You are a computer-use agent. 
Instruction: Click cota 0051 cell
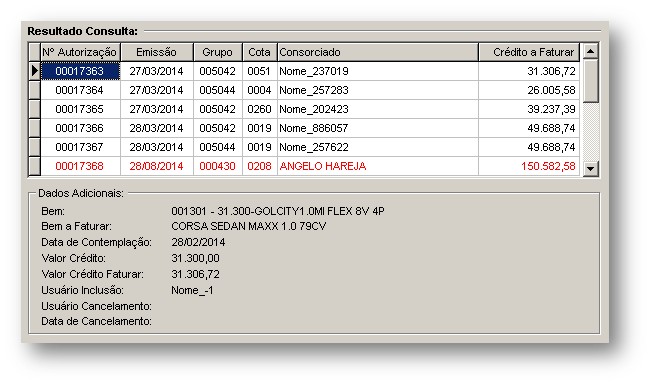pyautogui.click(x=260, y=71)
